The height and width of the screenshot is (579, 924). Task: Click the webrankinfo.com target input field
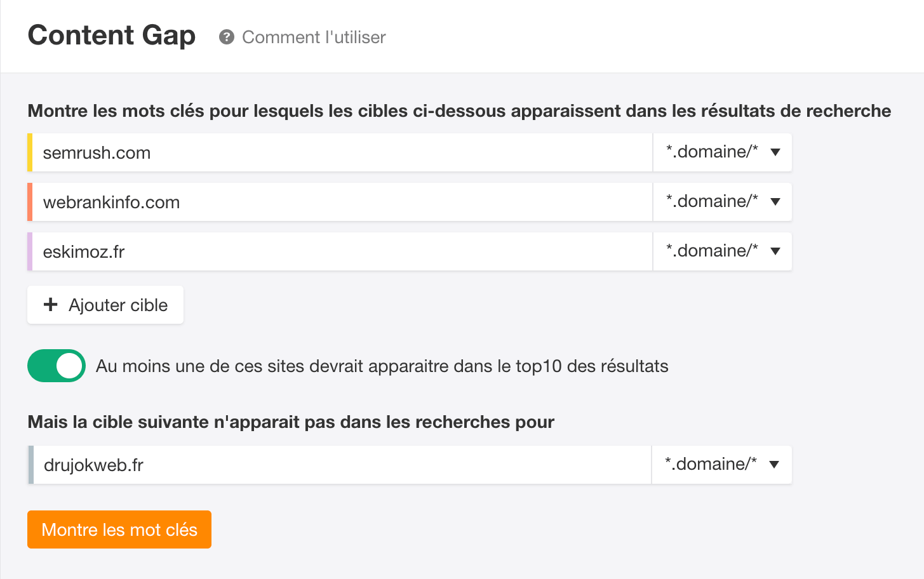342,202
